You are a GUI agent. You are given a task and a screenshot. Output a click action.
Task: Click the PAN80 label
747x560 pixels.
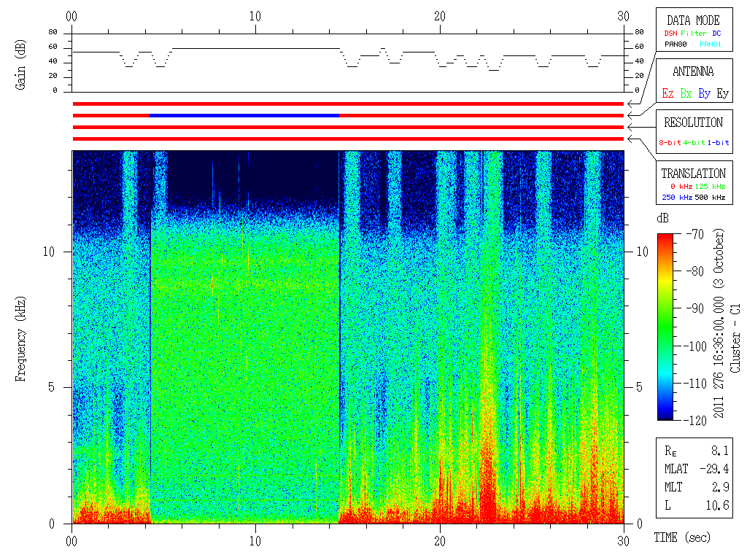click(x=676, y=44)
